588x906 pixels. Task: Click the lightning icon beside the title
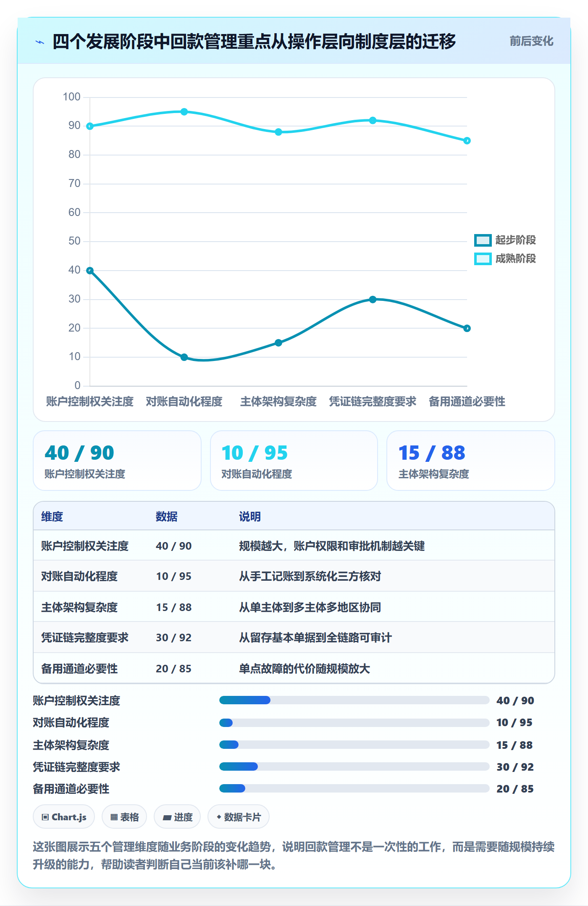[x=40, y=42]
